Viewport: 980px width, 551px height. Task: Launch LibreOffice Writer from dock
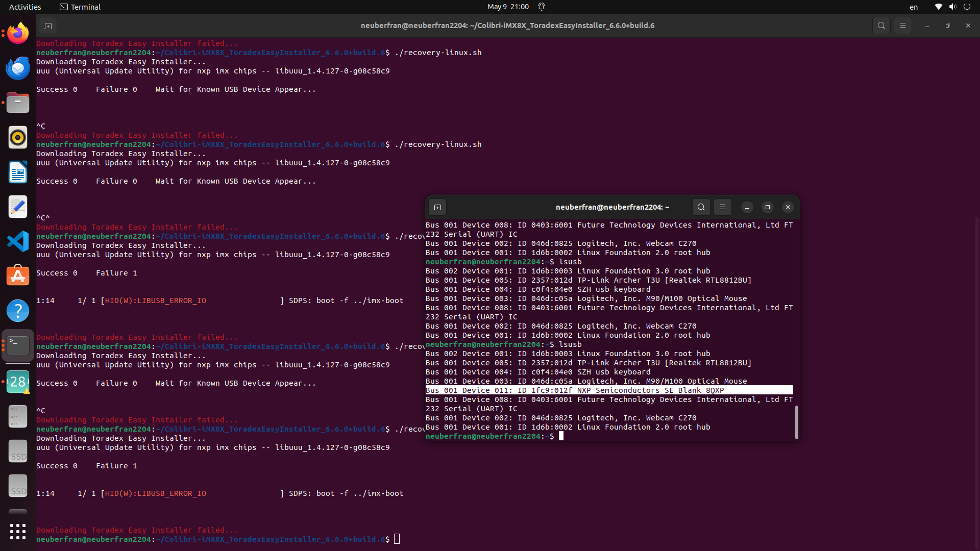18,172
